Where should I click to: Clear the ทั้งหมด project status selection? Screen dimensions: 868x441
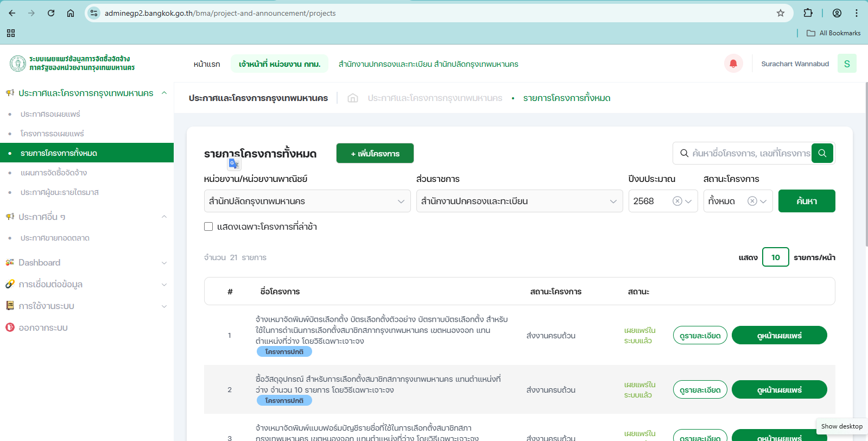pyautogui.click(x=752, y=201)
